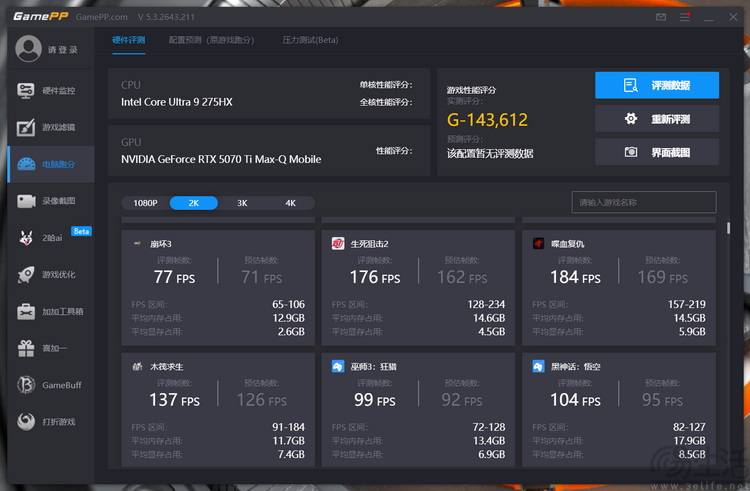Click the 77 FPS value for 崩坏3

(174, 277)
